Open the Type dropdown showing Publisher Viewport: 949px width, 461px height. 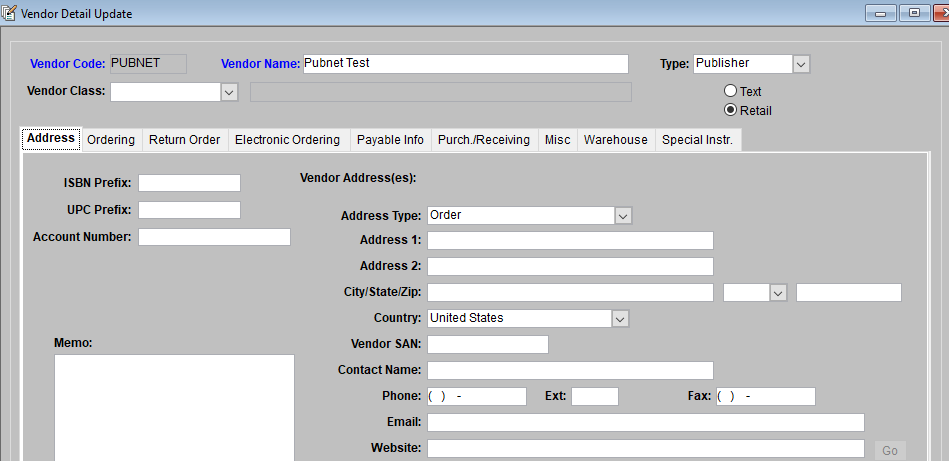[801, 64]
